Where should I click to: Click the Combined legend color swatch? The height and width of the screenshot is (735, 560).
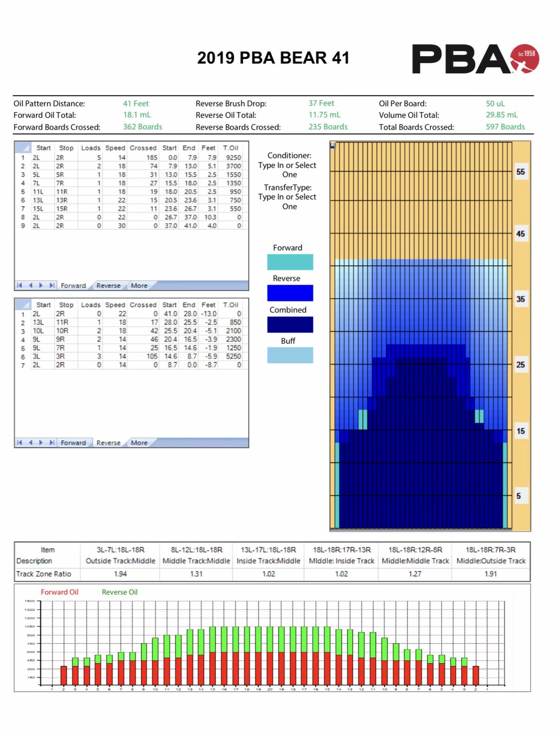coord(290,325)
